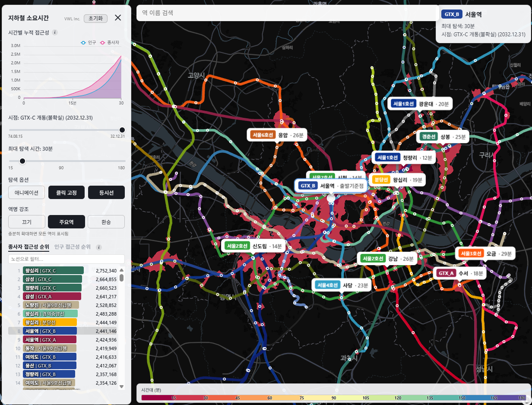Toggle 클릭 고정 option
Viewport: 532px width, 405px height.
66,193
